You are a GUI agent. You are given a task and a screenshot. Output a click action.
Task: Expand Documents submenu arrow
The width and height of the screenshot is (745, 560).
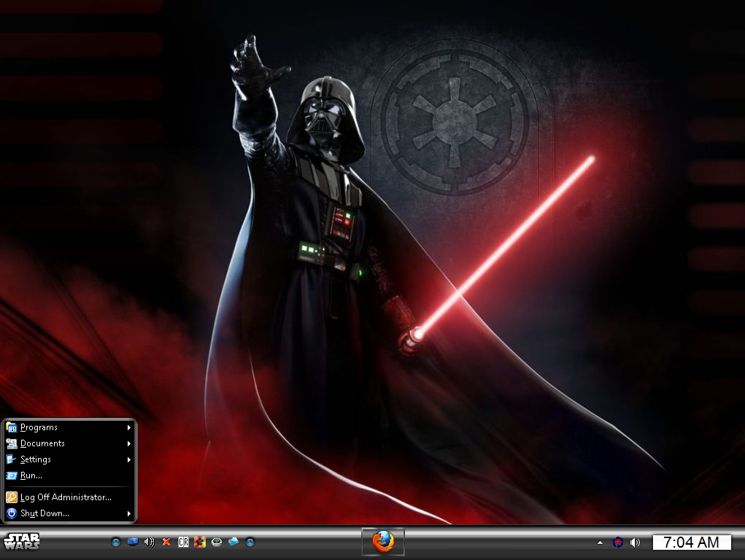[128, 443]
